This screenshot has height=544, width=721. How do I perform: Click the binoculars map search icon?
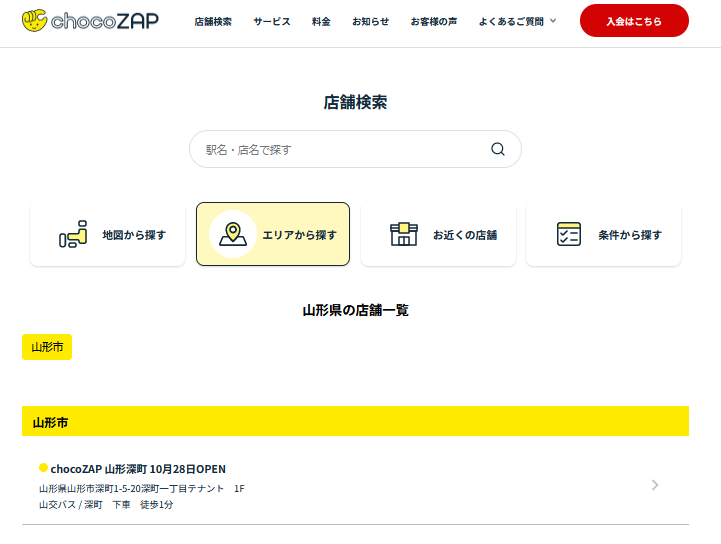click(x=73, y=235)
